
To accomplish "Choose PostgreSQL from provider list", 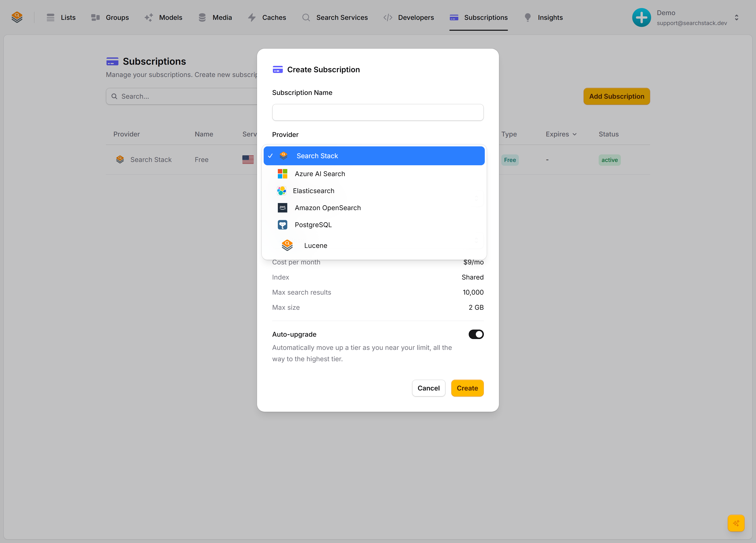I will point(374,225).
